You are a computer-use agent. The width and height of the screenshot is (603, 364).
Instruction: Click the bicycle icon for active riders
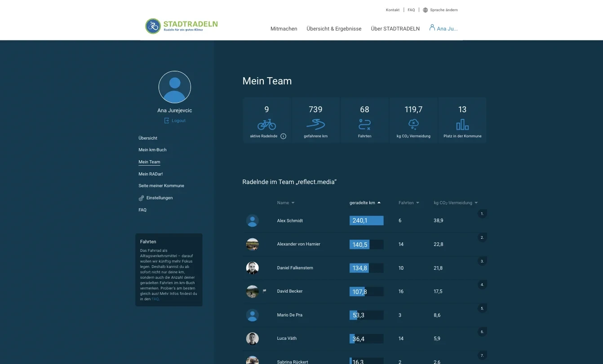click(x=266, y=124)
